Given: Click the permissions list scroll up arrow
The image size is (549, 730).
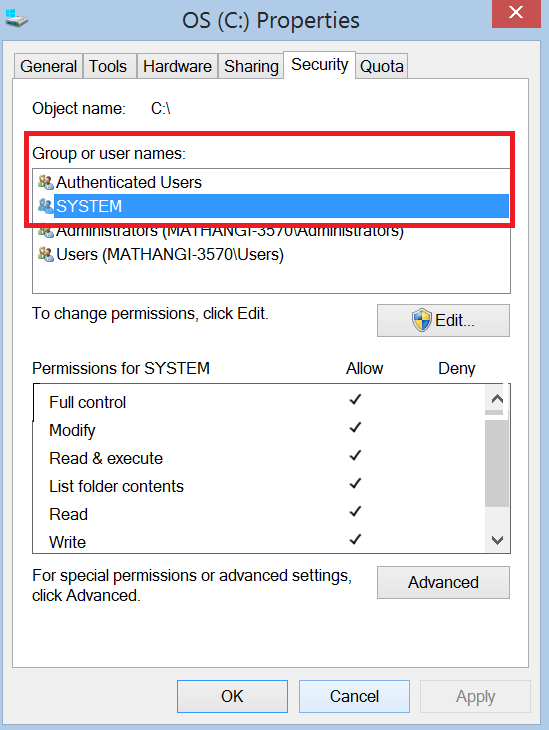Looking at the screenshot, I should [497, 399].
